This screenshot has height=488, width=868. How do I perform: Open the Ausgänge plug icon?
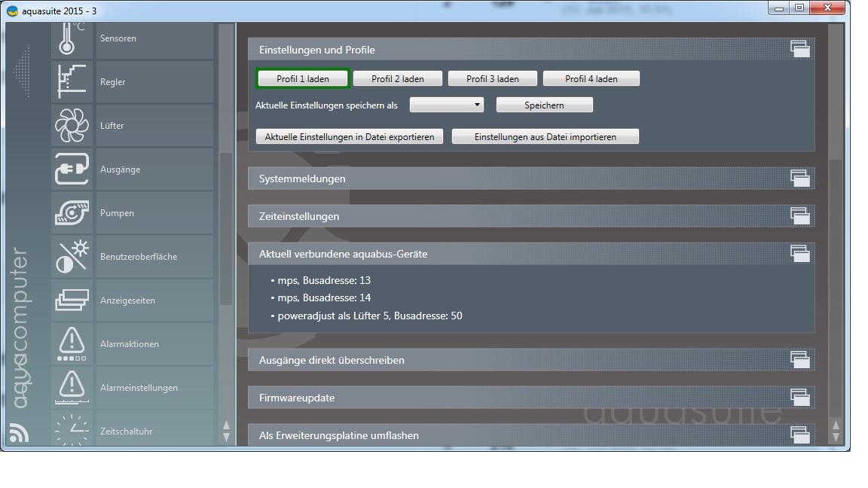point(72,169)
